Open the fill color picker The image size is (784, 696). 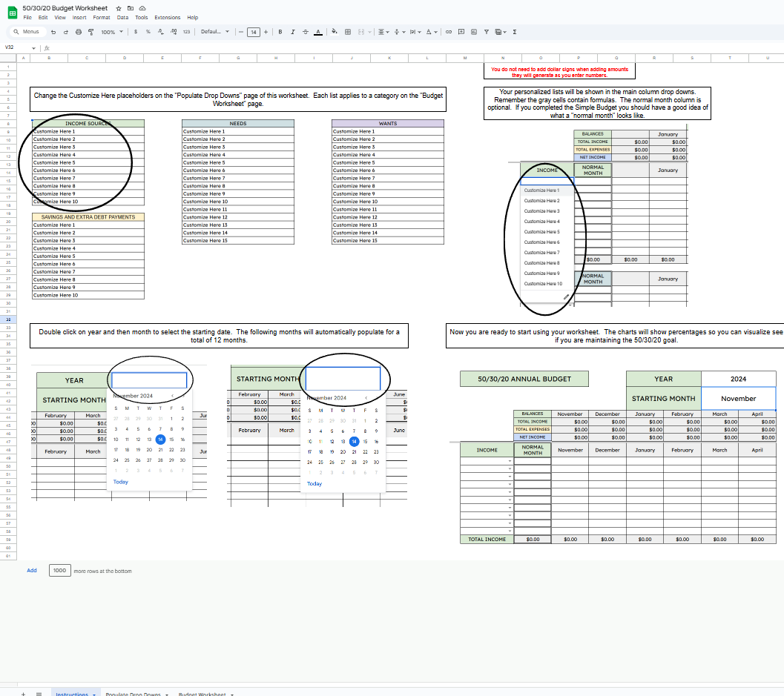(x=335, y=32)
